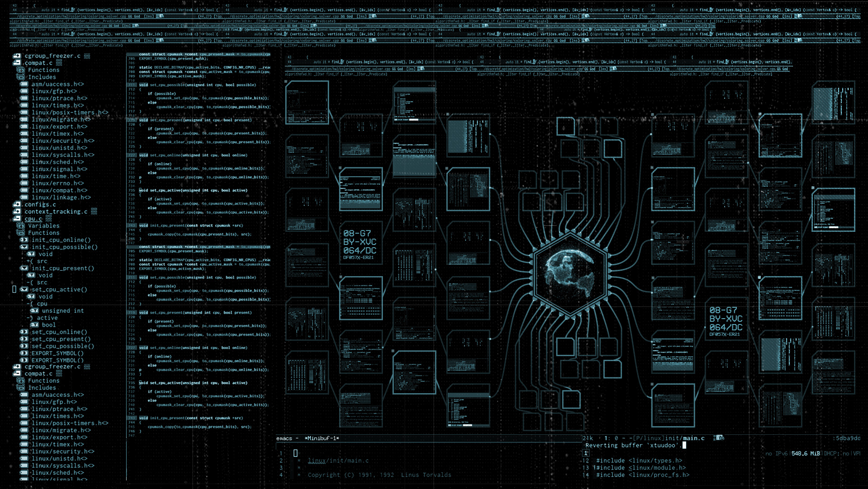Collapse init_cpu_present() function details
This screenshot has width=868, height=489.
tap(24, 268)
